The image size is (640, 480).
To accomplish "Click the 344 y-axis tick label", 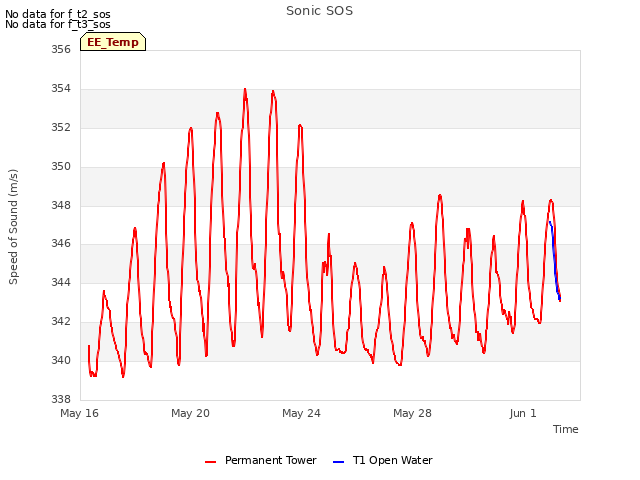I will (61, 282).
